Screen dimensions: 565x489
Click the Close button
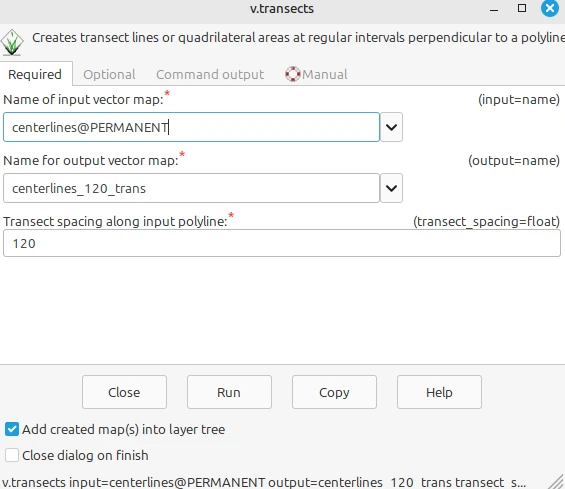click(x=124, y=392)
